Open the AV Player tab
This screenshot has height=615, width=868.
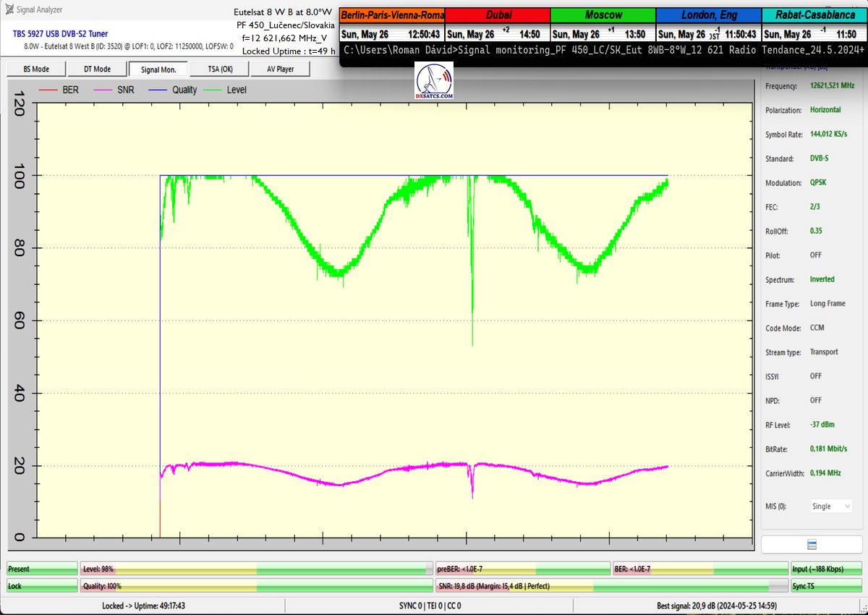280,69
